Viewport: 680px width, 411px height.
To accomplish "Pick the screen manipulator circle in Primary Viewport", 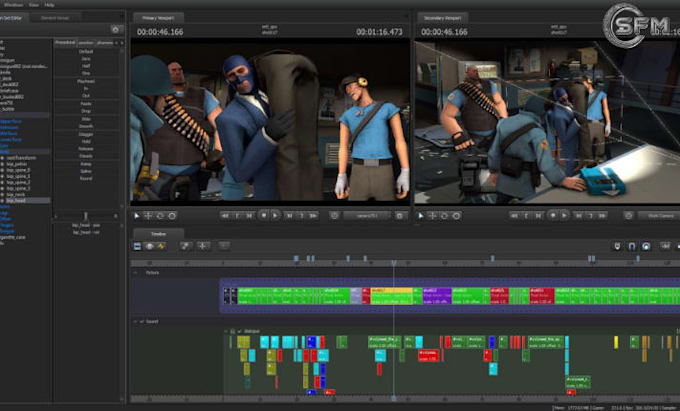I will [x=172, y=215].
